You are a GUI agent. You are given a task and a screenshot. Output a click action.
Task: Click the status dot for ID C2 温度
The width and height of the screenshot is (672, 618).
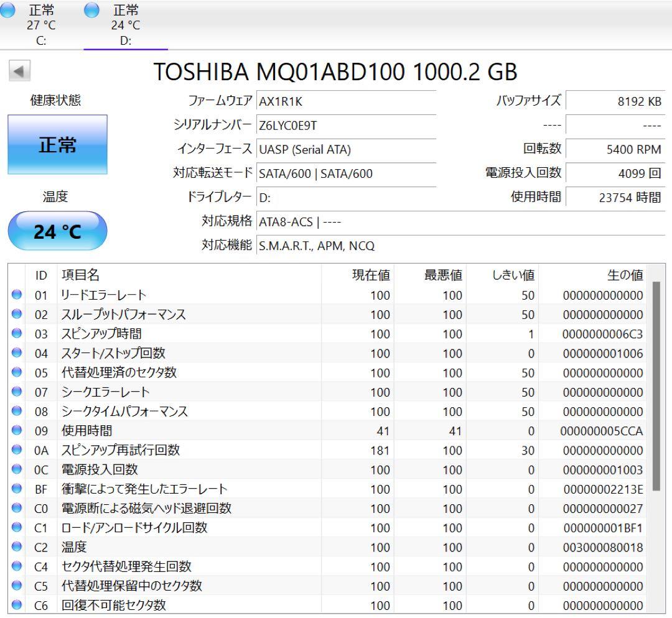(x=17, y=547)
